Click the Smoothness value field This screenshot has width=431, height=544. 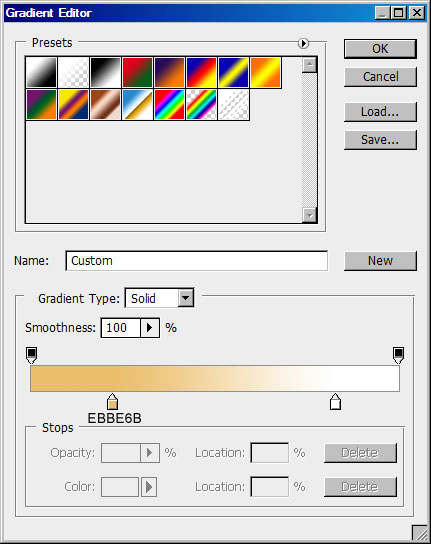pyautogui.click(x=121, y=328)
